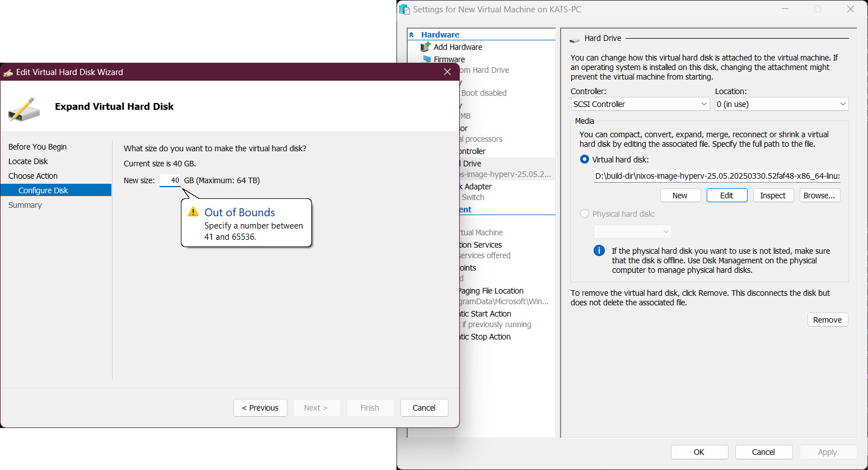Click the 'Current size is 40 GB.' text
The width and height of the screenshot is (868, 470).
pyautogui.click(x=160, y=164)
